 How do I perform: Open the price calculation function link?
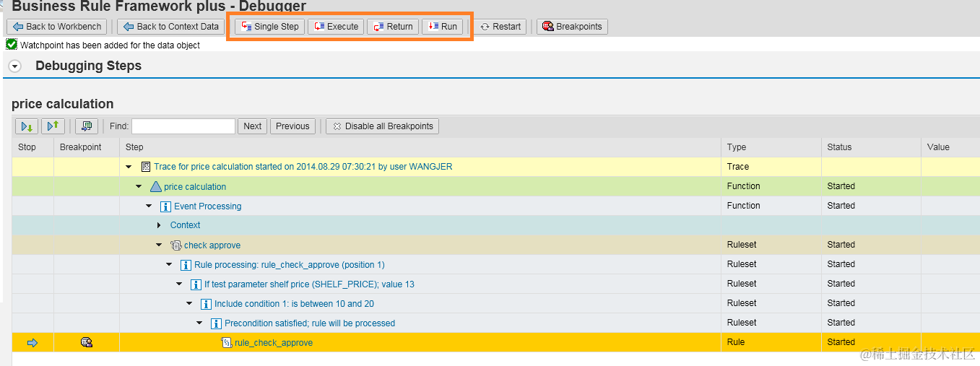(195, 187)
